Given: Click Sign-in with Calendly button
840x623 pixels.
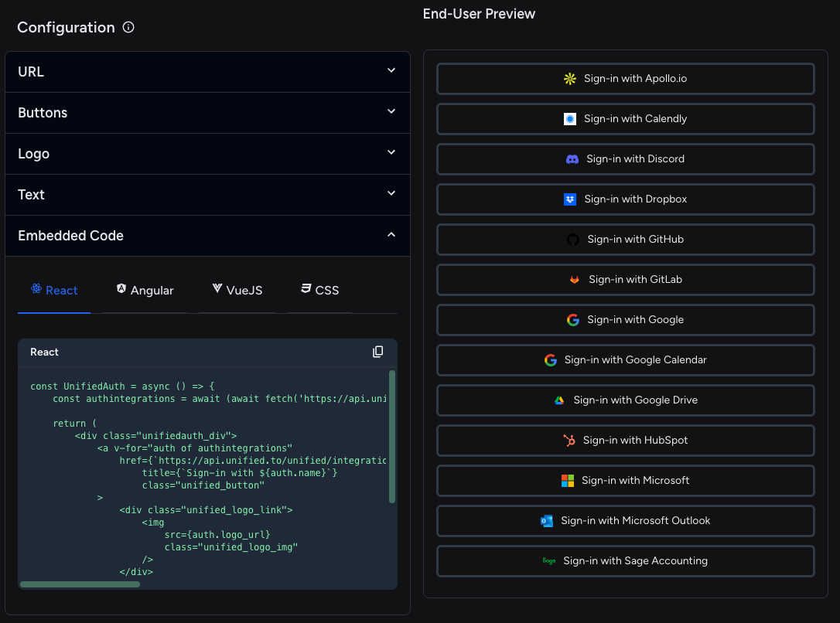Looking at the screenshot, I should (x=626, y=119).
